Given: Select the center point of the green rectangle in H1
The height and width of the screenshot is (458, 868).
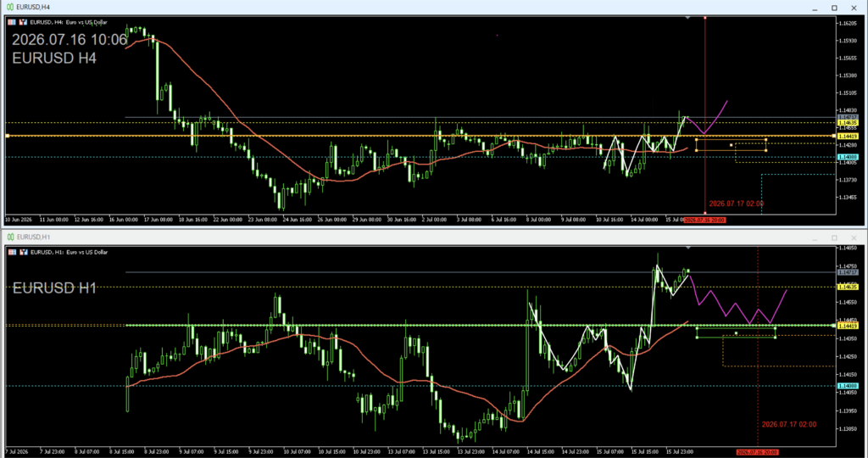Looking at the screenshot, I should point(736,332).
